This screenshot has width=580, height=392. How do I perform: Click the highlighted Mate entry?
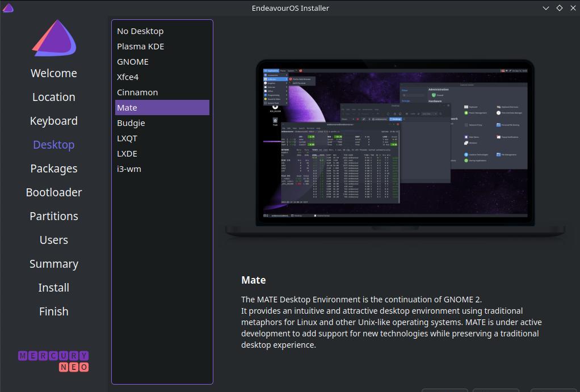162,108
